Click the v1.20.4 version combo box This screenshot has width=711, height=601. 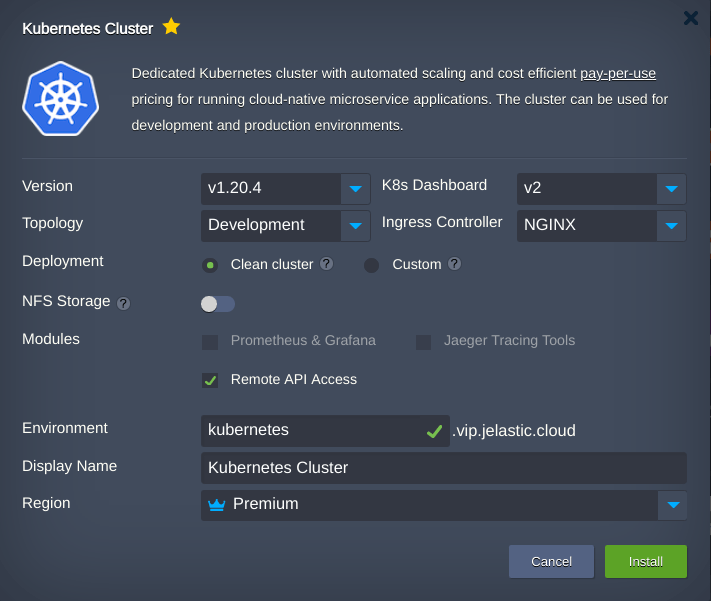(286, 189)
